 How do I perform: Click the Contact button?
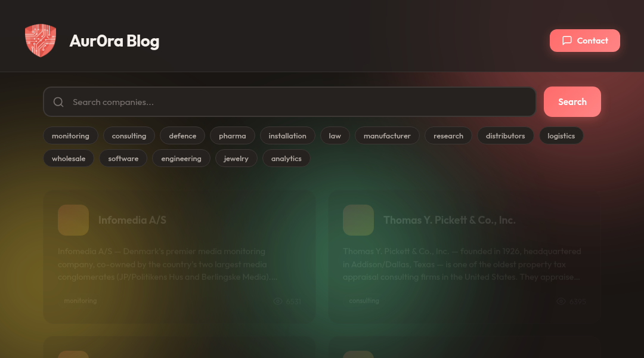click(x=585, y=41)
